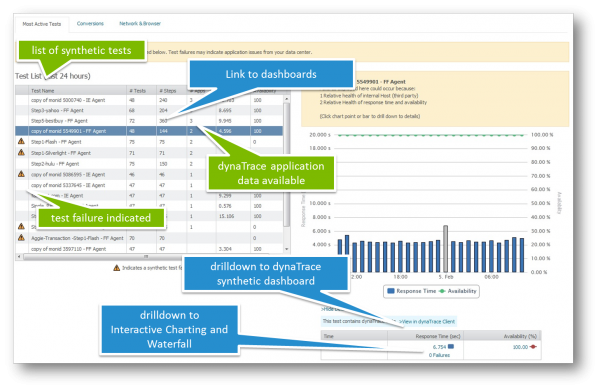This screenshot has height=390, width=600.
Task: Click warning icon in synthetic test legend
Action: (x=117, y=268)
